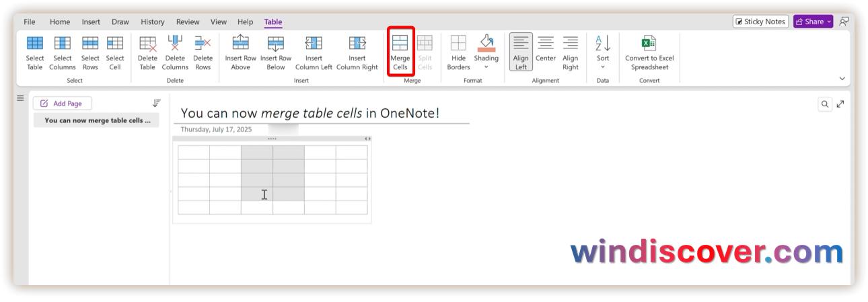Convert table to Excel Spreadsheet
The width and height of the screenshot is (868, 302).
pos(649,52)
